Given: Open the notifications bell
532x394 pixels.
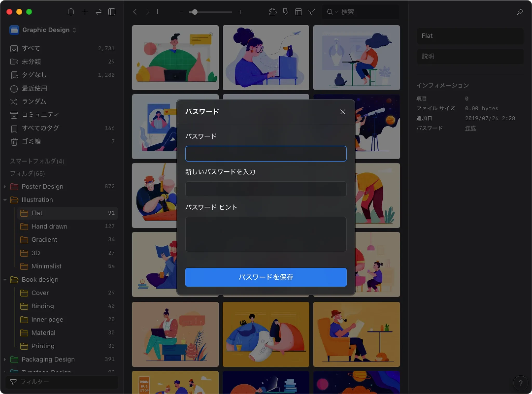Looking at the screenshot, I should pos(71,12).
